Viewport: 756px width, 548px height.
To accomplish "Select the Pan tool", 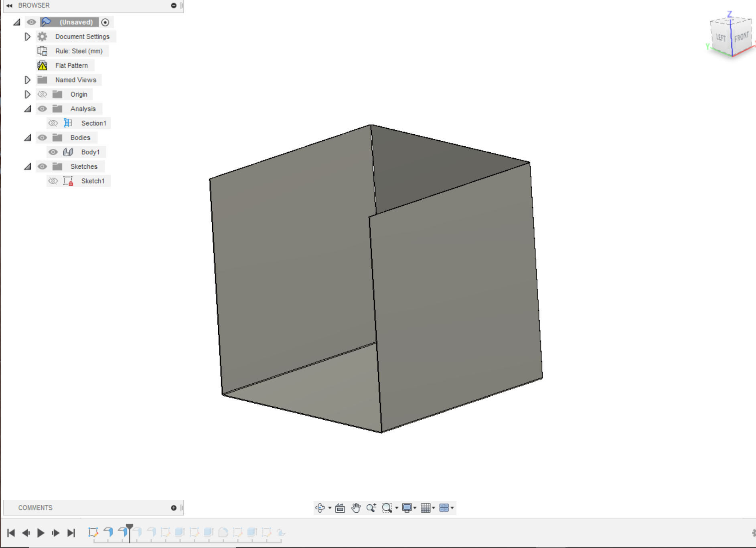I will click(356, 507).
